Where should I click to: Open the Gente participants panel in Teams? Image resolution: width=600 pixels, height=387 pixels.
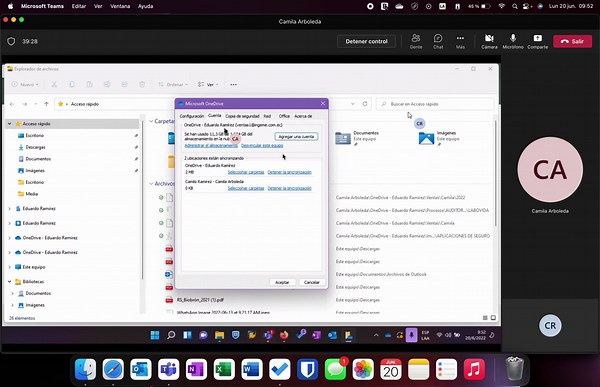416,41
